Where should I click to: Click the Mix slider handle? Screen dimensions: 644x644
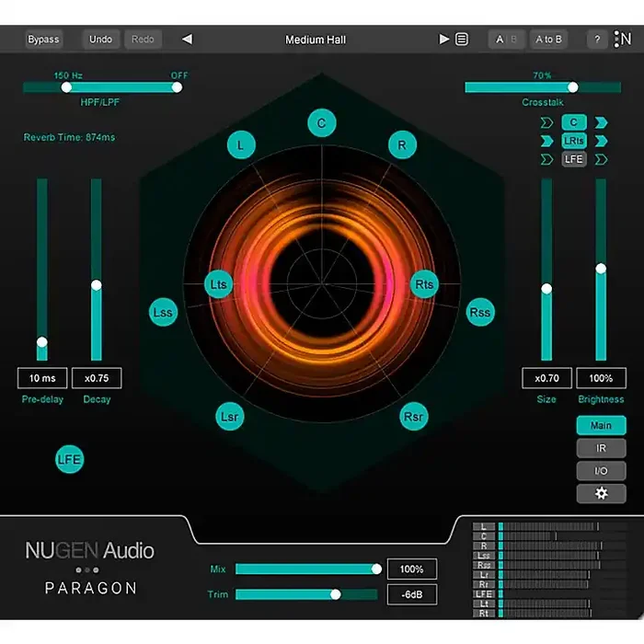[x=376, y=569]
